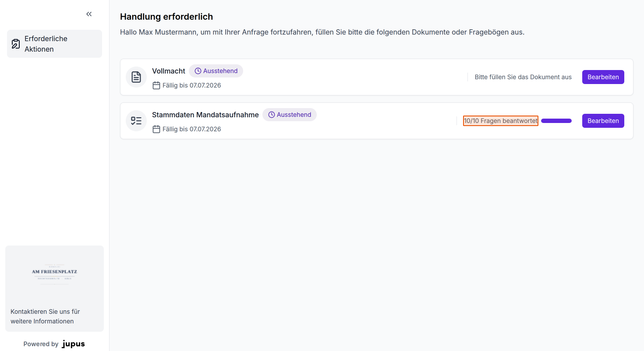
Task: Click 'Kontaktieren Sie uns für weitere Informationen'
Action: coord(45,316)
